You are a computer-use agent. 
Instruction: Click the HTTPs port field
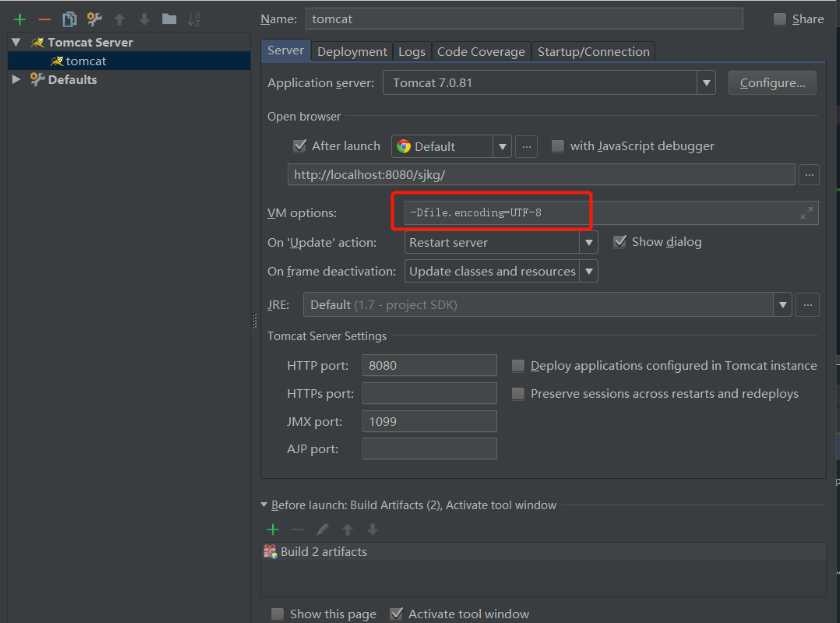point(429,394)
